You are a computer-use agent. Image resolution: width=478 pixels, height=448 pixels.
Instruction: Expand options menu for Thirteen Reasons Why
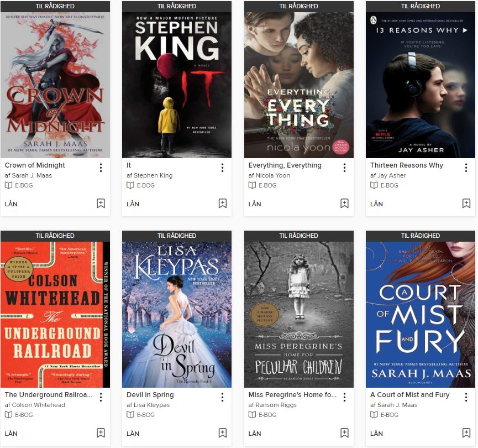(466, 168)
